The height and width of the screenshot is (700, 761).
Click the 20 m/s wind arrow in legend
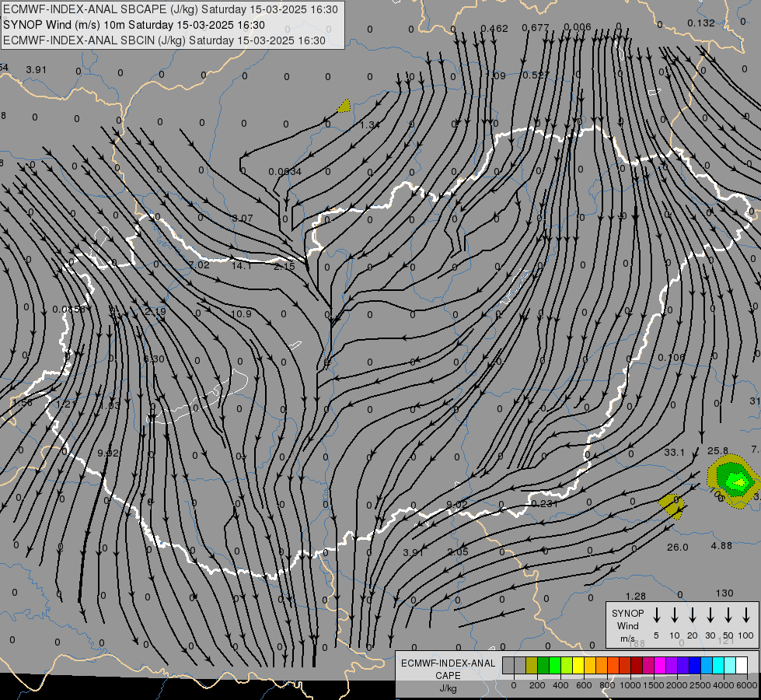click(693, 615)
